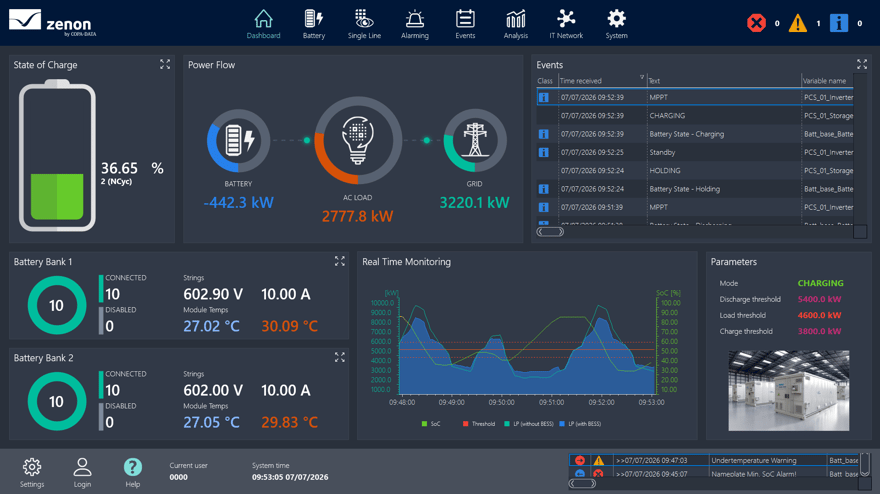Open the Single Line diagram view

pos(364,24)
